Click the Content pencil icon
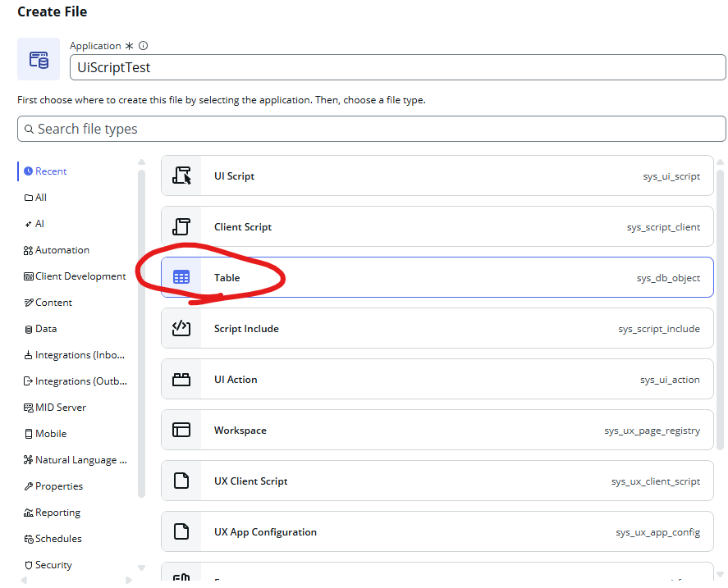This screenshot has width=728, height=588. click(29, 303)
